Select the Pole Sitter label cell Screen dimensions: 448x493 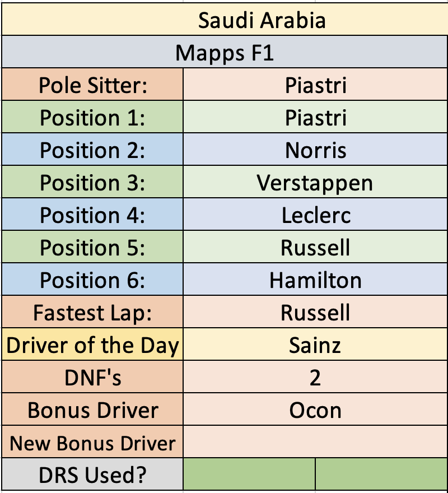point(92,85)
